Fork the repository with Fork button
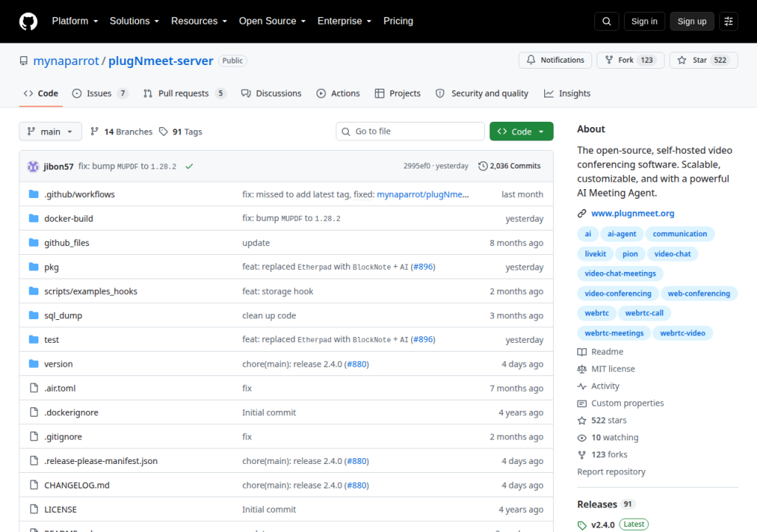757x532 pixels. tap(631, 61)
